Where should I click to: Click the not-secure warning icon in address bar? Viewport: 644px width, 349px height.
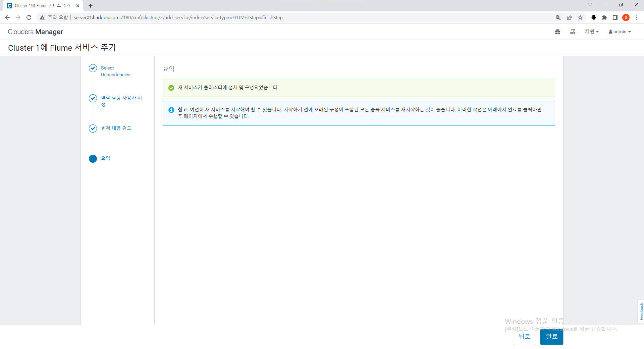click(x=42, y=17)
